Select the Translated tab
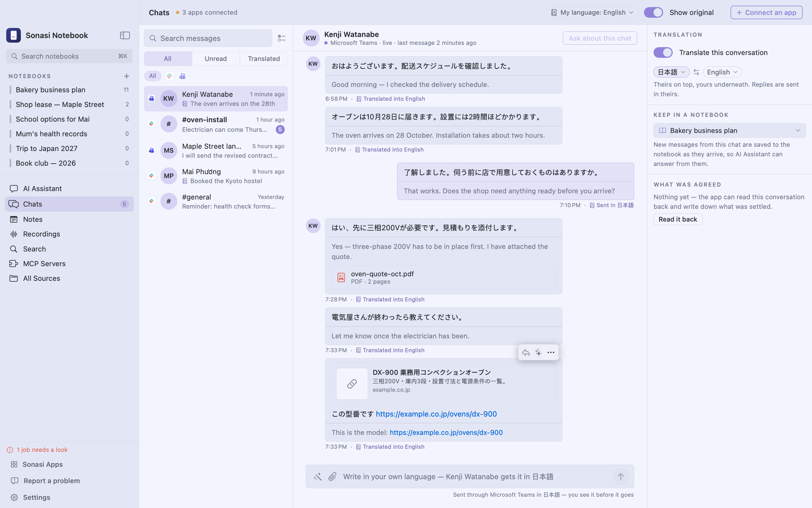The width and height of the screenshot is (812, 508). [x=264, y=59]
